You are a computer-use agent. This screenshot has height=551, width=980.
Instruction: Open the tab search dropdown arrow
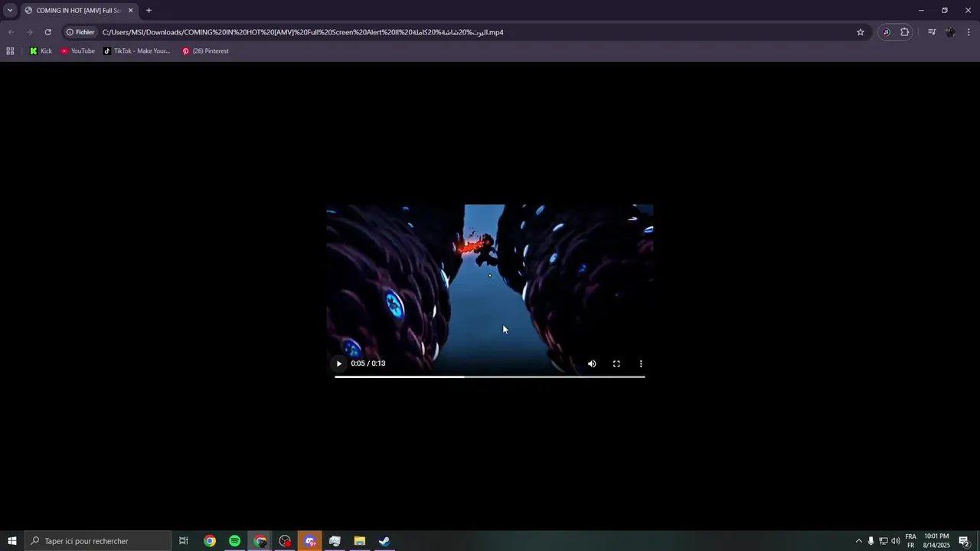click(10, 10)
